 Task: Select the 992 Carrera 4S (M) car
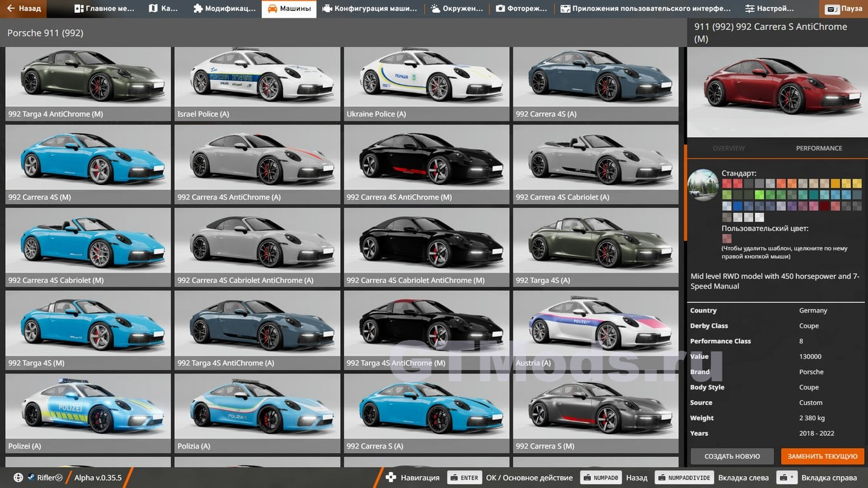tap(88, 164)
